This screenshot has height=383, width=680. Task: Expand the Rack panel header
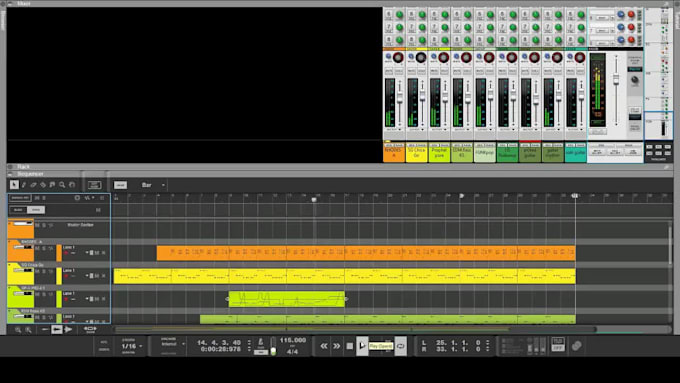10,167
